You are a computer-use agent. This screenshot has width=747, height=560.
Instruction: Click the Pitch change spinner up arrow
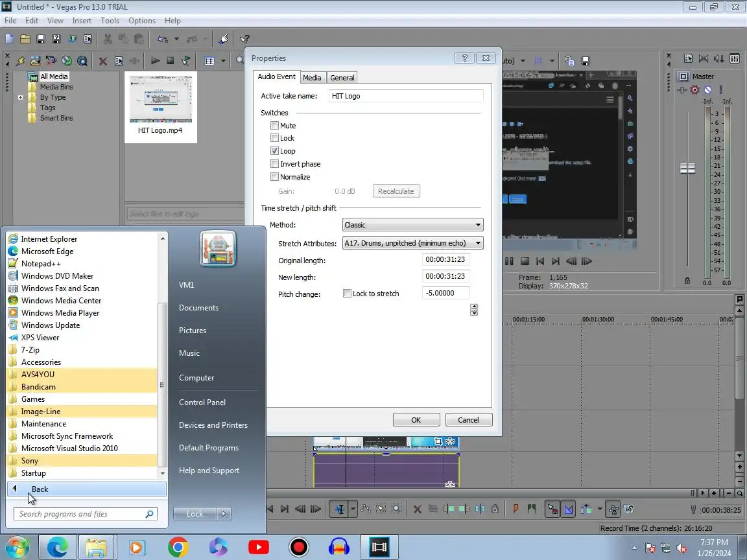point(473,307)
